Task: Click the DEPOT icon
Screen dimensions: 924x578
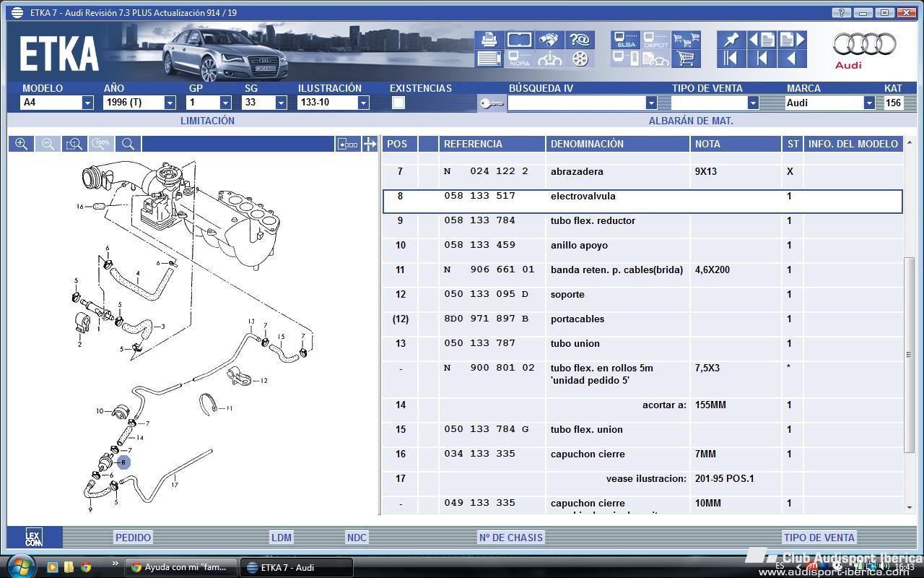Action: [655, 39]
